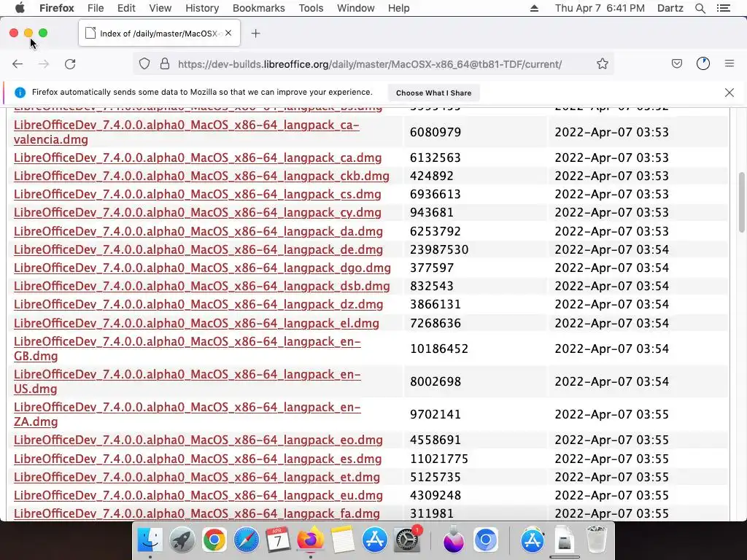The image size is (747, 560).
Task: Open Notes from the dock
Action: (342, 540)
